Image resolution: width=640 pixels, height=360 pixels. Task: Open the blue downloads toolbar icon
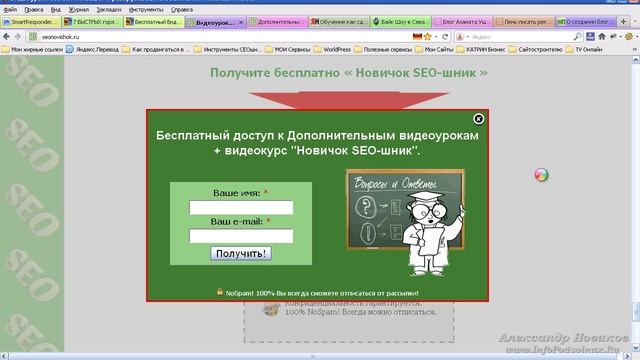[590, 37]
